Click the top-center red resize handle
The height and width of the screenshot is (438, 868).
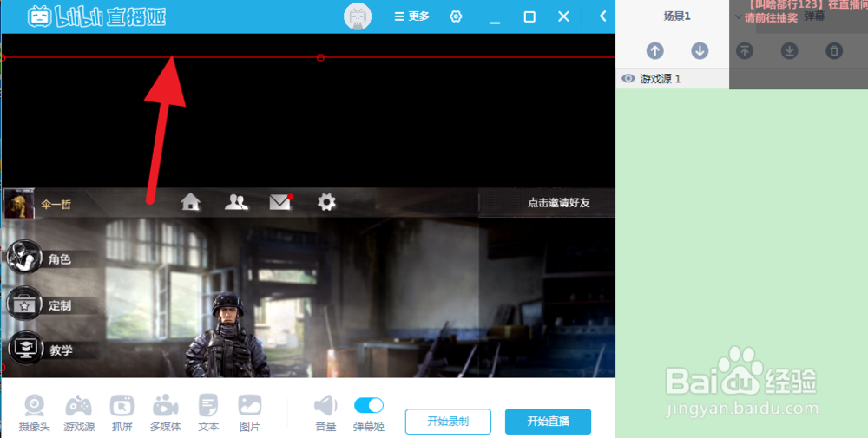tap(320, 57)
